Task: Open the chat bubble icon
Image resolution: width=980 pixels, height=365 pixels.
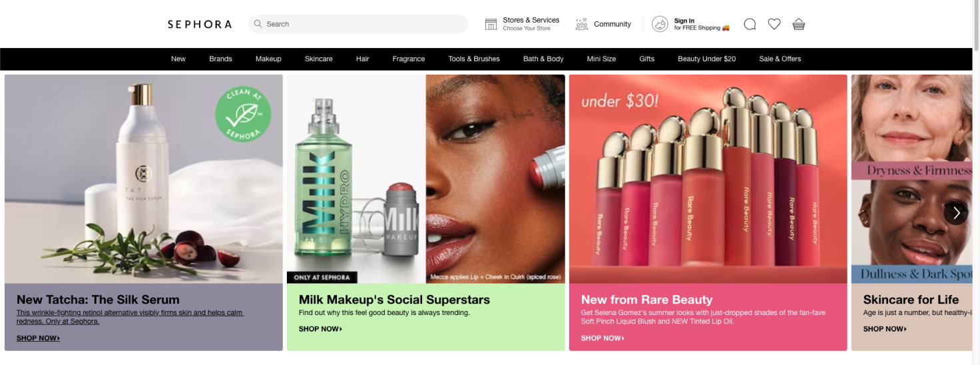Action: pyautogui.click(x=750, y=25)
